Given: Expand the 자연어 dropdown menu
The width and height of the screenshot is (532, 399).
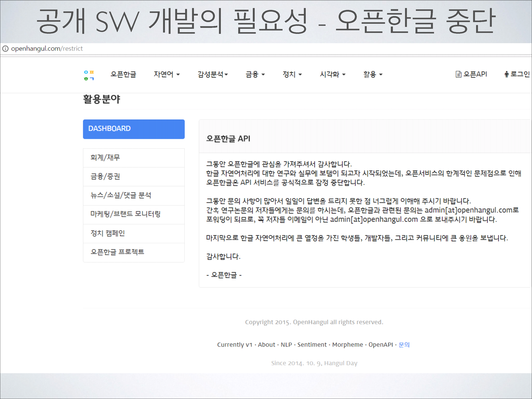Looking at the screenshot, I should pyautogui.click(x=167, y=74).
